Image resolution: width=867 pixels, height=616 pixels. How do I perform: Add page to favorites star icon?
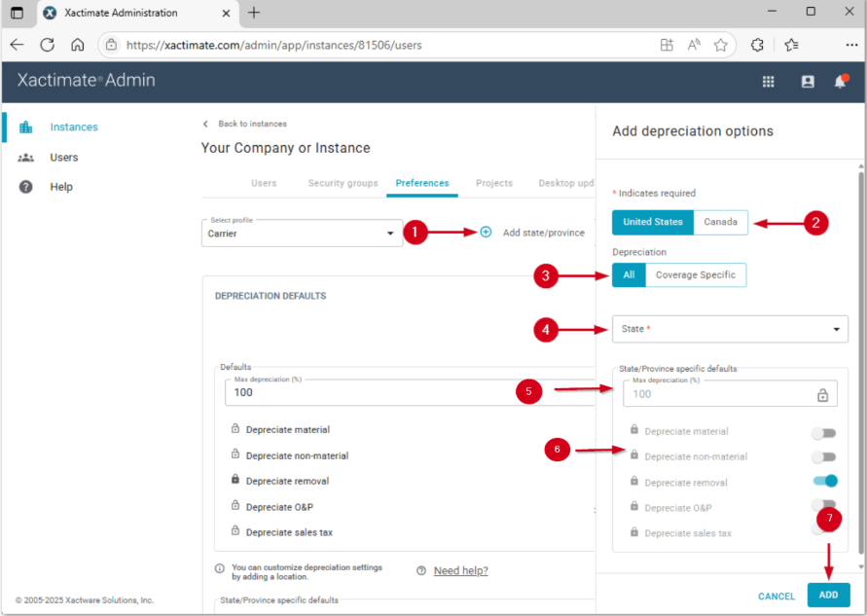tap(720, 45)
